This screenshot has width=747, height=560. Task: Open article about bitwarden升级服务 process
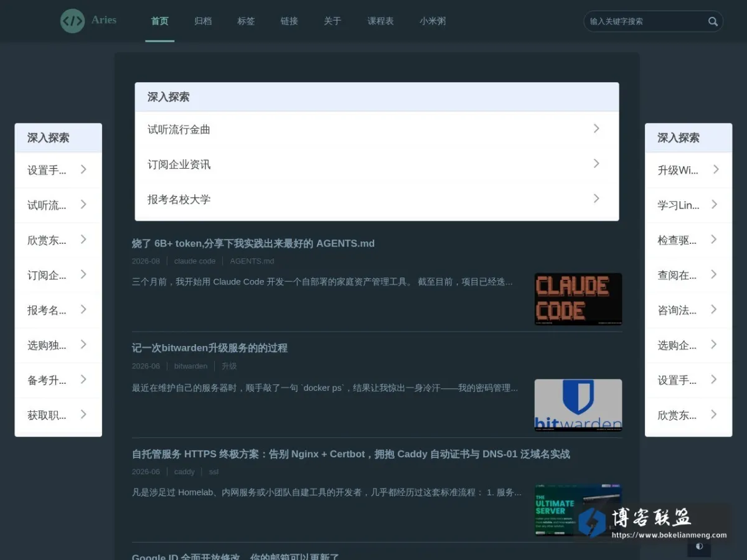[x=210, y=348]
